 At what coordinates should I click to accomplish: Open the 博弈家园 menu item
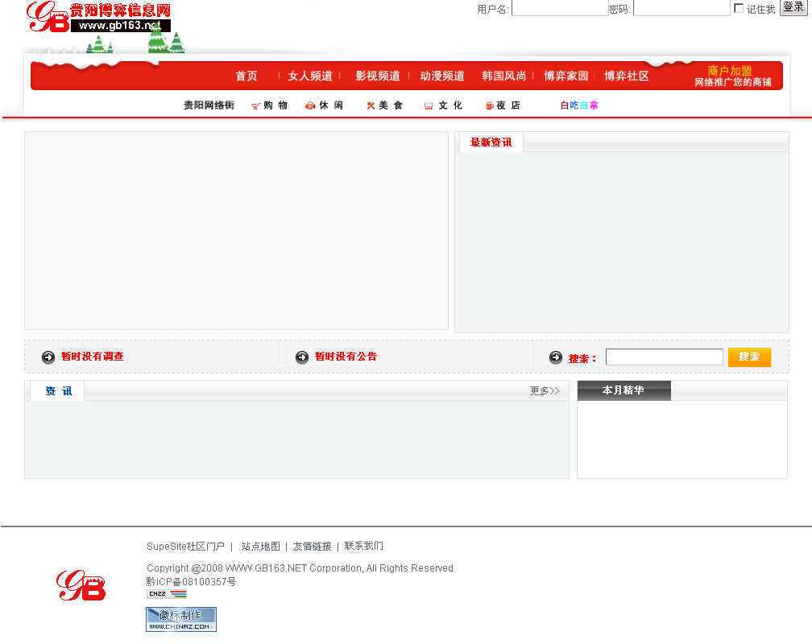[566, 76]
